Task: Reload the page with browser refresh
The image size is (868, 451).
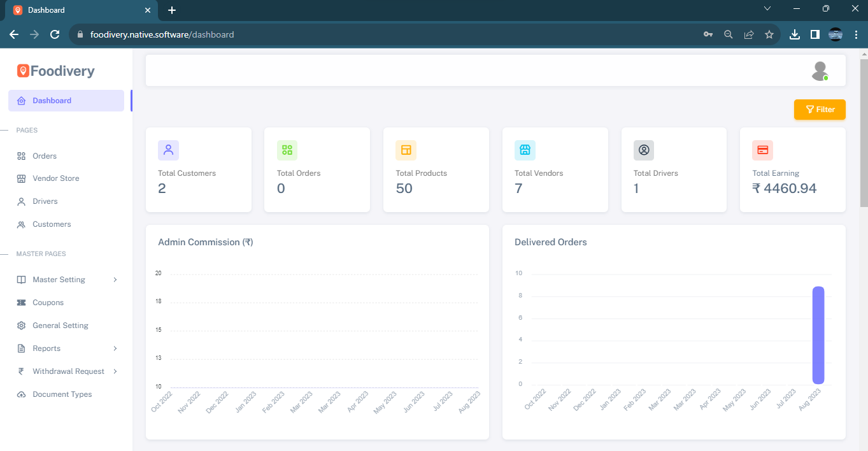Action: tap(55, 34)
